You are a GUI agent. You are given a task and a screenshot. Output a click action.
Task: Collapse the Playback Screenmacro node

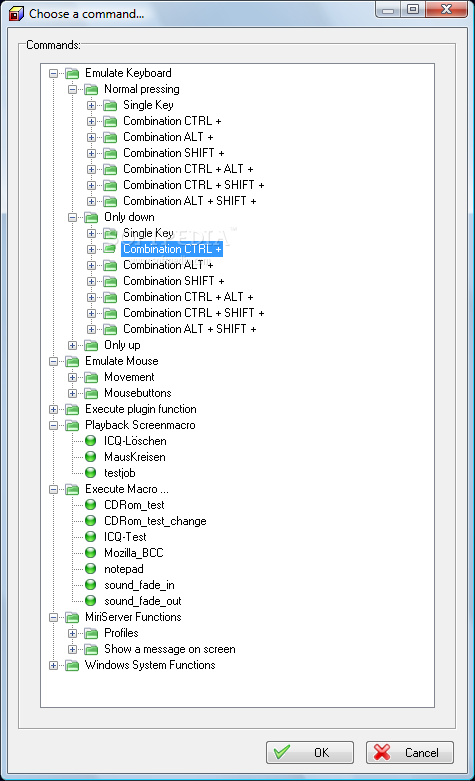point(53,425)
